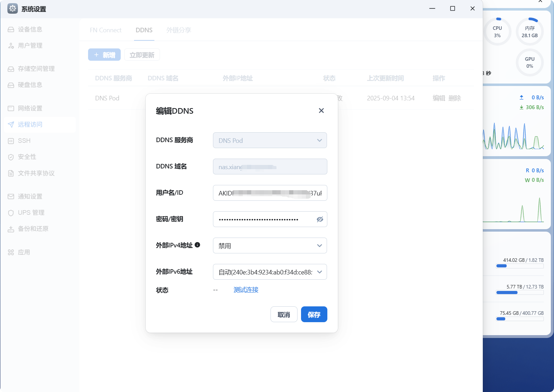554x392 pixels.
Task: Click the 通知设置 envelope icon
Action: click(11, 197)
